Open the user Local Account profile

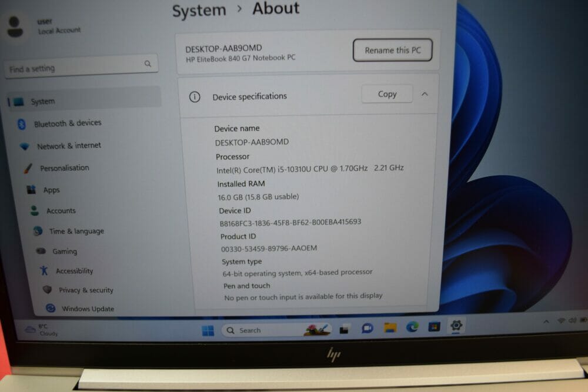coord(44,26)
